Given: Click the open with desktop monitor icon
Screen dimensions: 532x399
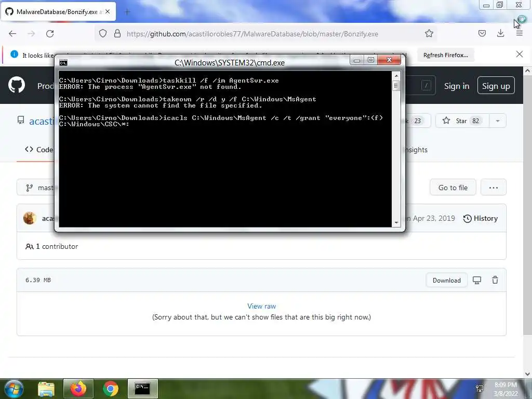Looking at the screenshot, I should tap(477, 280).
